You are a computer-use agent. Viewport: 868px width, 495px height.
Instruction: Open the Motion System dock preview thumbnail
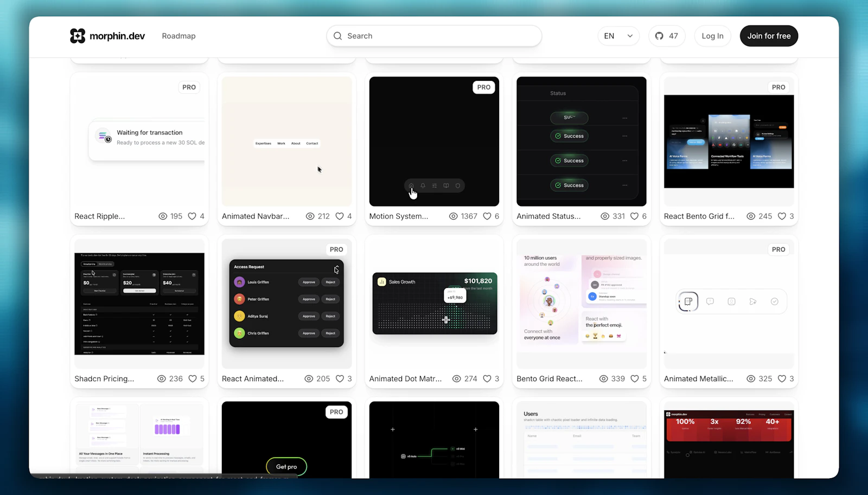pyautogui.click(x=434, y=142)
